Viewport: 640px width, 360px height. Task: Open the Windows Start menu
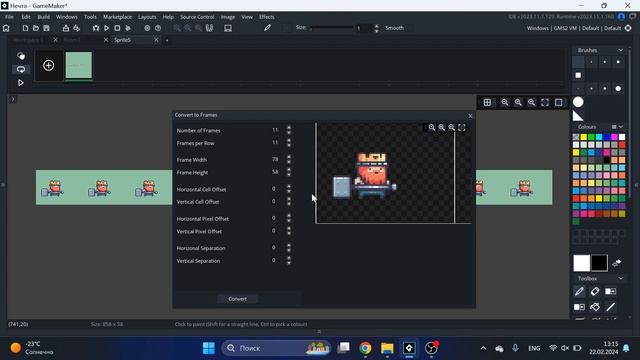coord(209,348)
